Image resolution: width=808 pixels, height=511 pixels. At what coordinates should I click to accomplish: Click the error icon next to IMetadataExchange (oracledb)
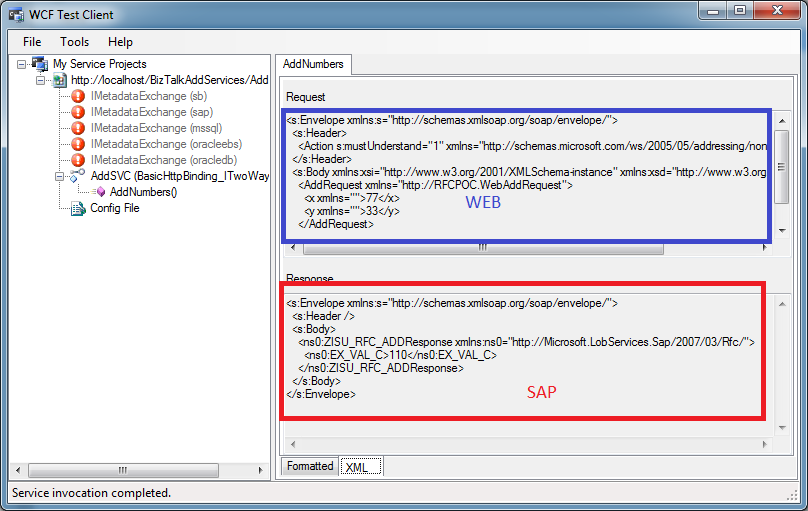tap(78, 160)
